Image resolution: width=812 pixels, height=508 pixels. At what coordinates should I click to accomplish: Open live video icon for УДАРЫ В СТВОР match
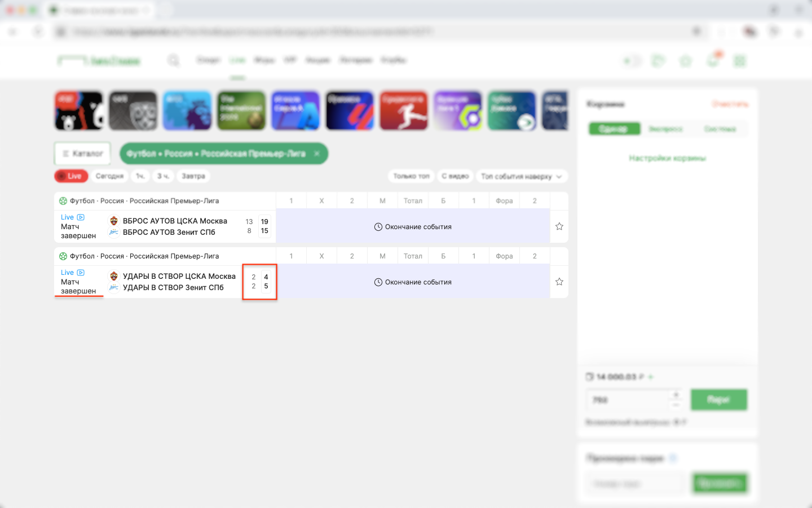pyautogui.click(x=81, y=273)
